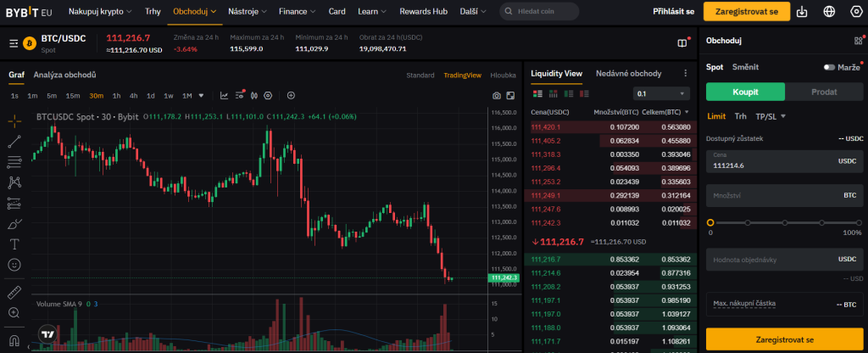Screen dimensions: 868x353
Task: Show only buy orders in order book
Action: pyautogui.click(x=569, y=93)
